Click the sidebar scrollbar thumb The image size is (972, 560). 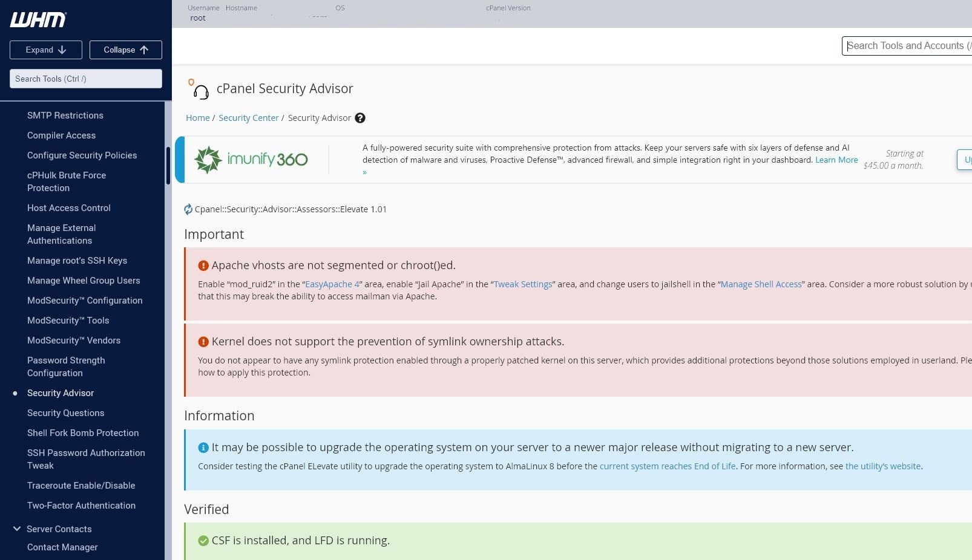pos(168,166)
